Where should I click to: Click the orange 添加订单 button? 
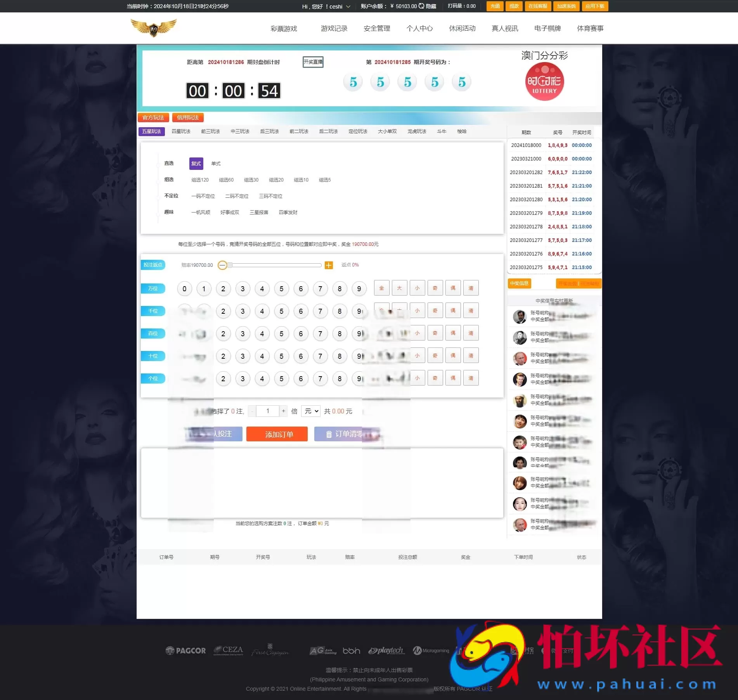(277, 434)
